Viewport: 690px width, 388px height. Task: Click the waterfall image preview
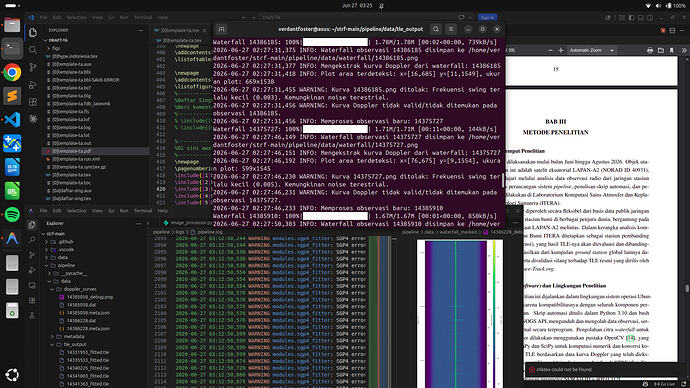[459, 314]
